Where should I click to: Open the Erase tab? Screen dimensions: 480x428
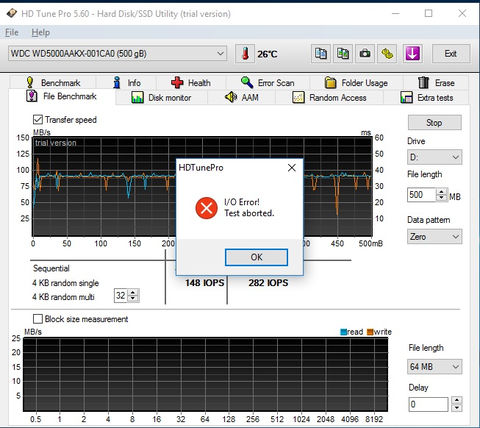(x=436, y=83)
